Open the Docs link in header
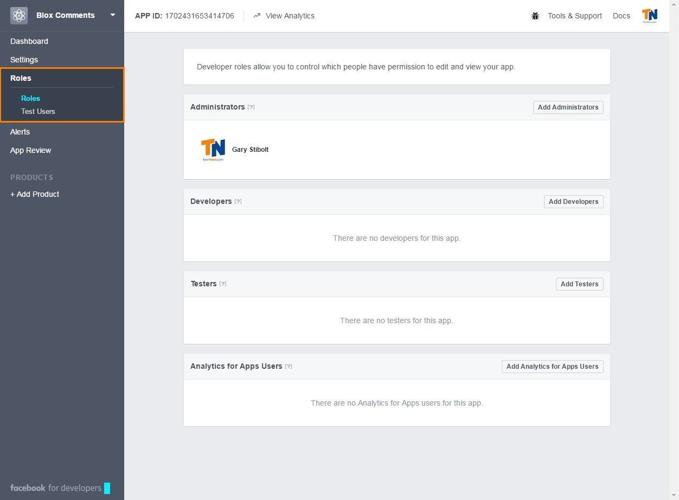The width and height of the screenshot is (679, 500). click(x=621, y=16)
